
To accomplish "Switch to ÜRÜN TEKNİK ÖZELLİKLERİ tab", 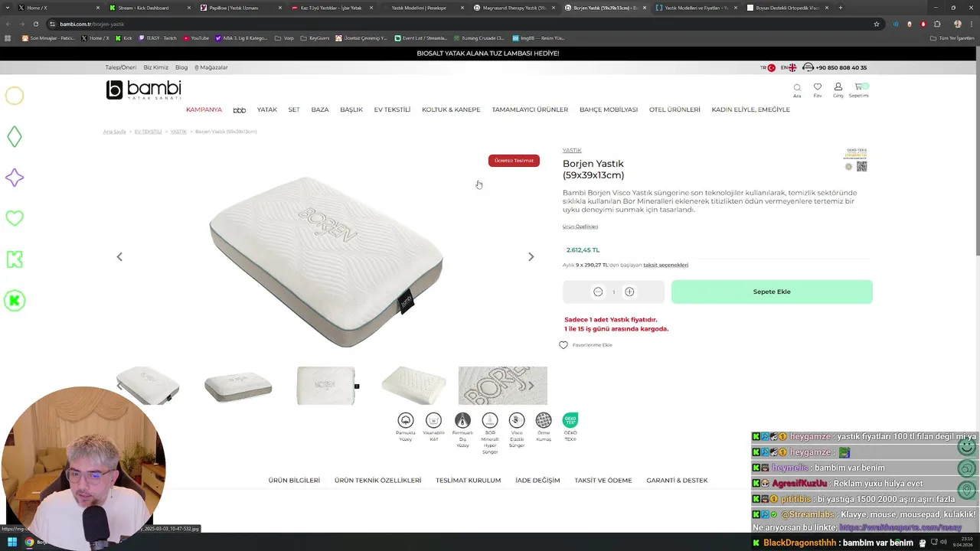I will click(x=377, y=481).
